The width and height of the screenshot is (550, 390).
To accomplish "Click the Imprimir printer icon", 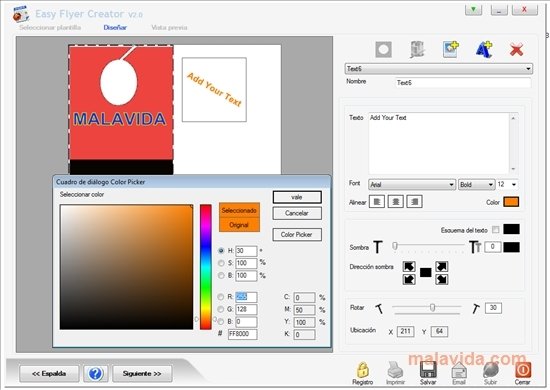I will tap(395, 370).
